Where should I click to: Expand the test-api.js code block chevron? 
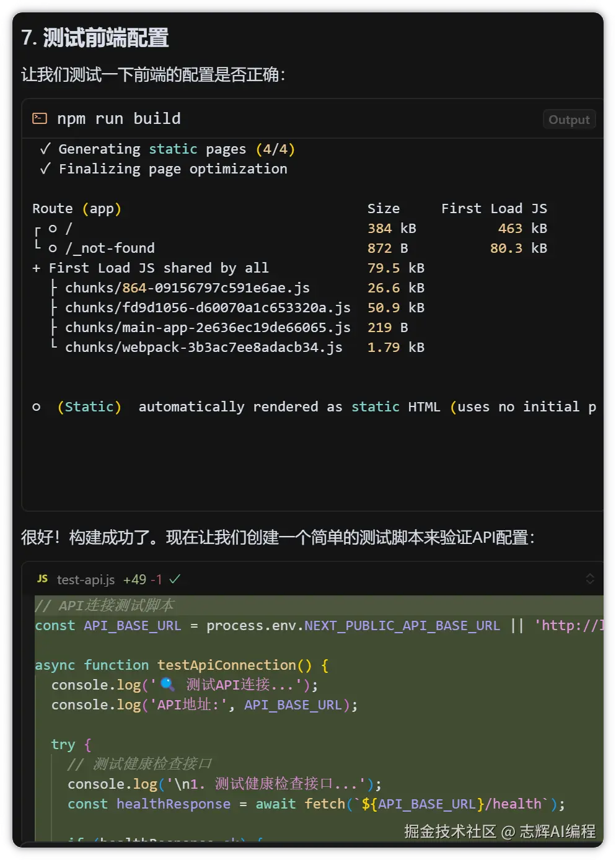click(x=589, y=579)
